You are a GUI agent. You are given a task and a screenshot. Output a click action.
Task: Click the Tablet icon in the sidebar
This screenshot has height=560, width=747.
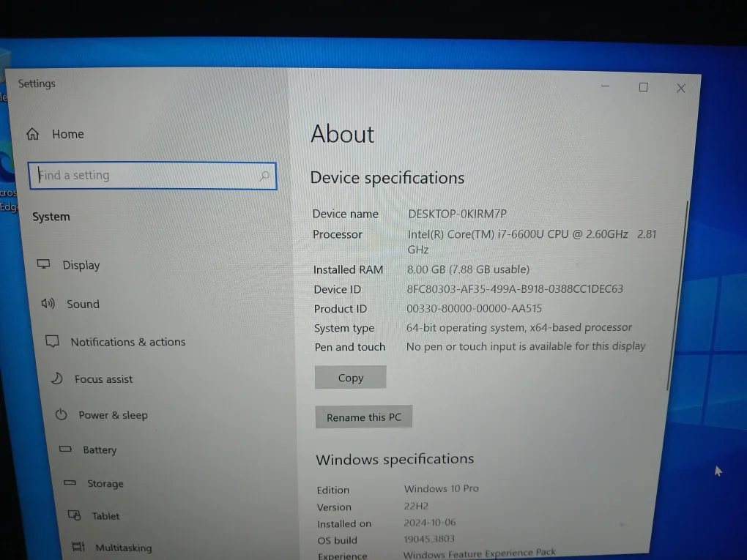point(75,515)
